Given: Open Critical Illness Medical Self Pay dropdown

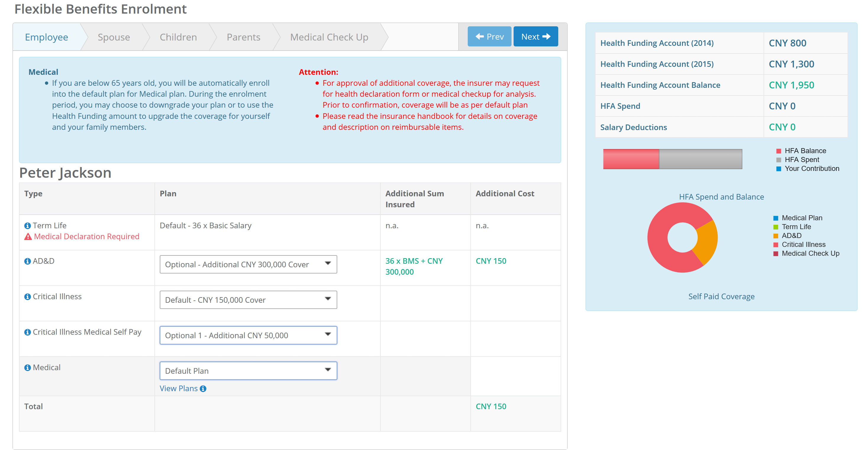Looking at the screenshot, I should (248, 336).
